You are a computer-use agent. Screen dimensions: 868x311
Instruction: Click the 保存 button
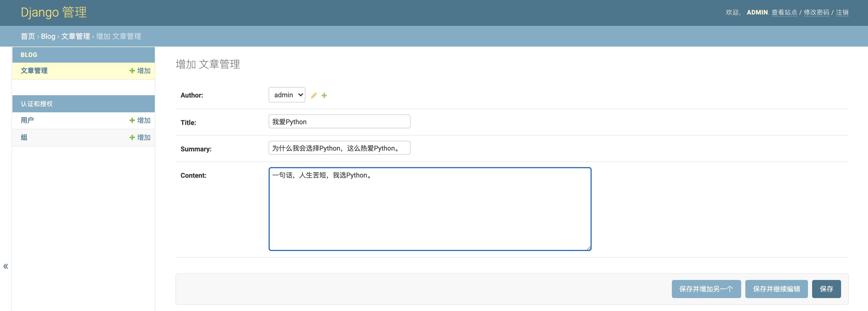[826, 289]
